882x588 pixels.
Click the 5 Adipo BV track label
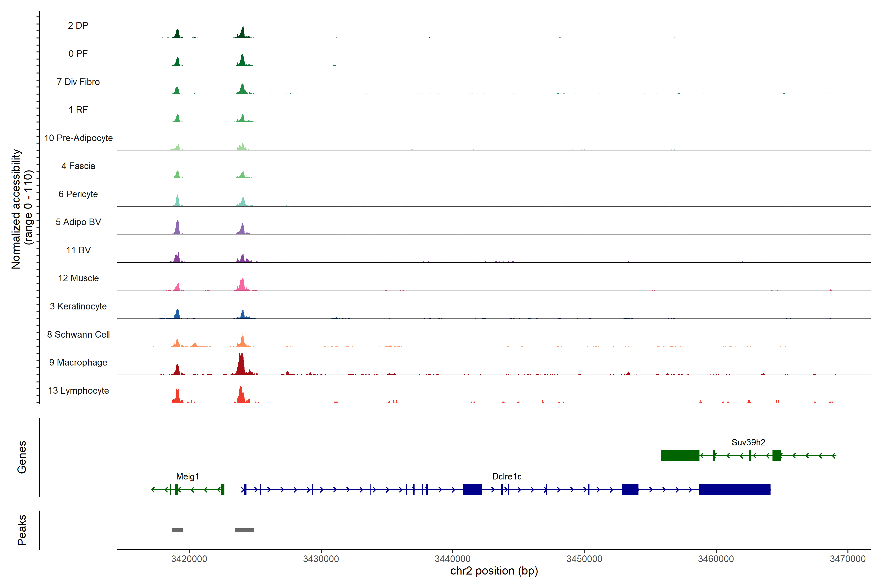[78, 222]
